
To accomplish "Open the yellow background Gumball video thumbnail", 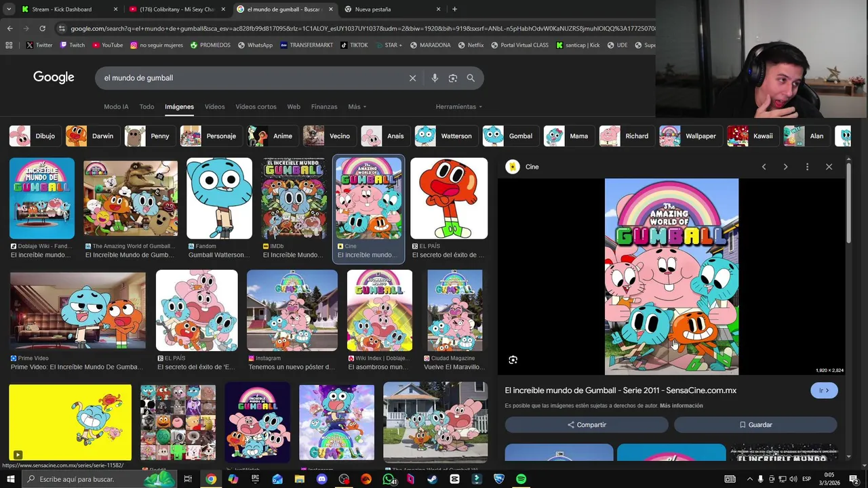I will pos(71,422).
